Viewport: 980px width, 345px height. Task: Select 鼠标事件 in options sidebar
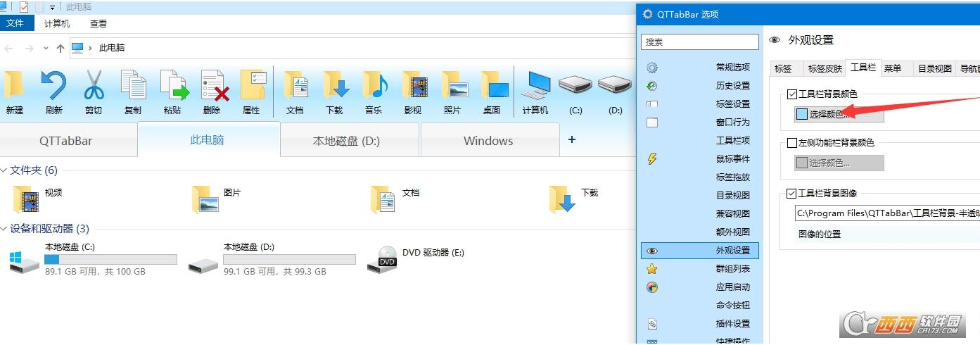click(x=700, y=159)
